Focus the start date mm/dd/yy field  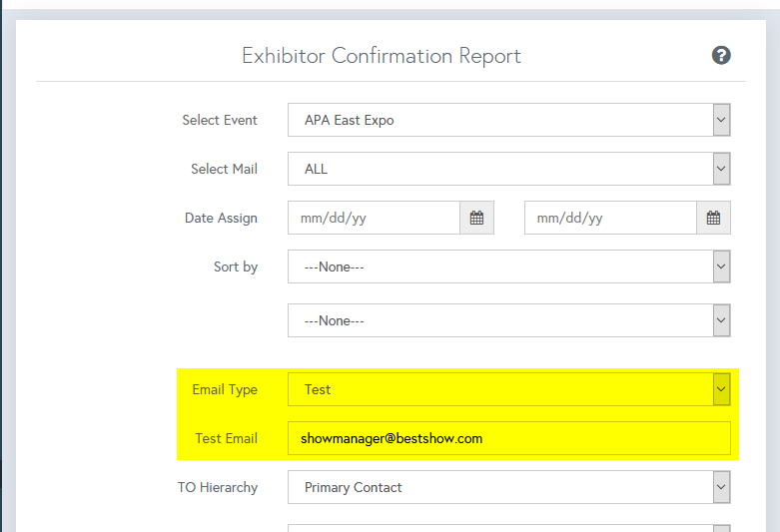[374, 218]
